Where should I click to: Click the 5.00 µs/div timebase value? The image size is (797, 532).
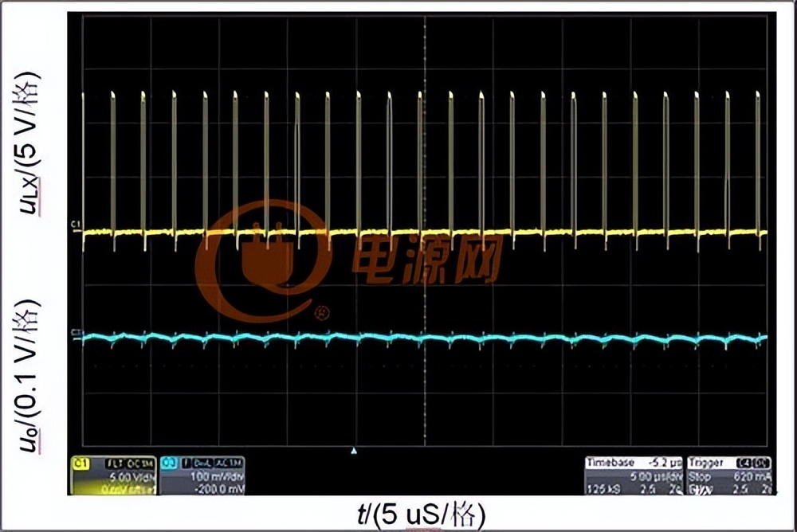655,474
